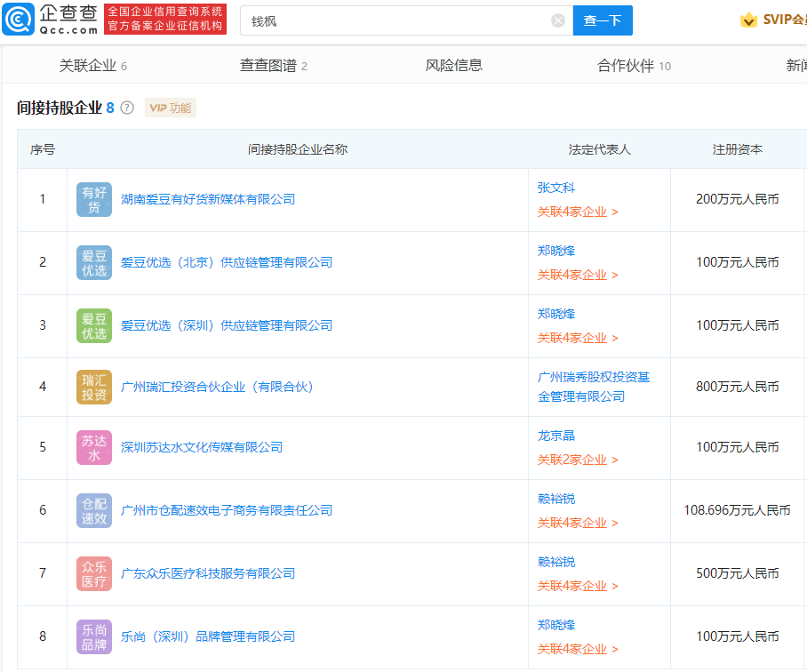The width and height of the screenshot is (807, 672).
Task: Click the 乐尚品牌 company logo
Action: (x=93, y=637)
